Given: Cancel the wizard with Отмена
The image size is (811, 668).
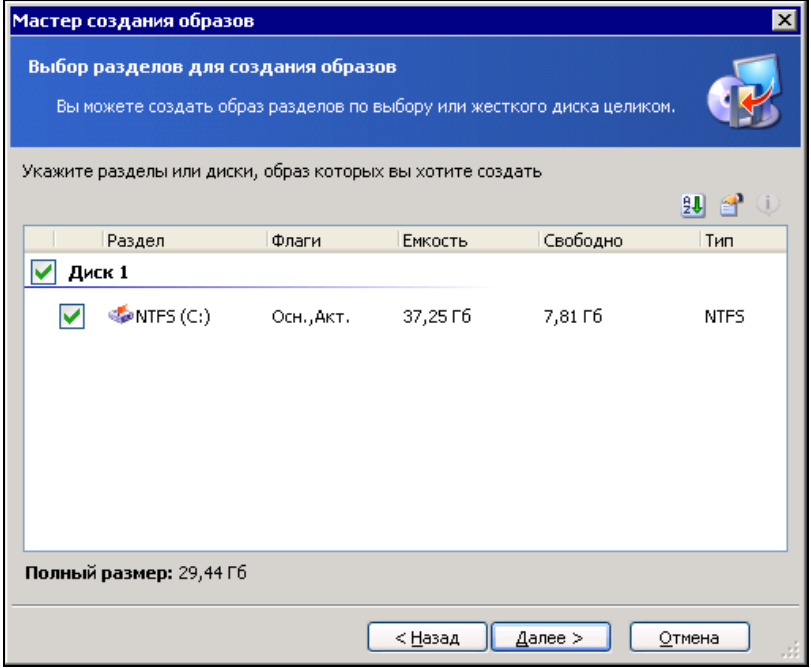Looking at the screenshot, I should pyautogui.click(x=689, y=637).
